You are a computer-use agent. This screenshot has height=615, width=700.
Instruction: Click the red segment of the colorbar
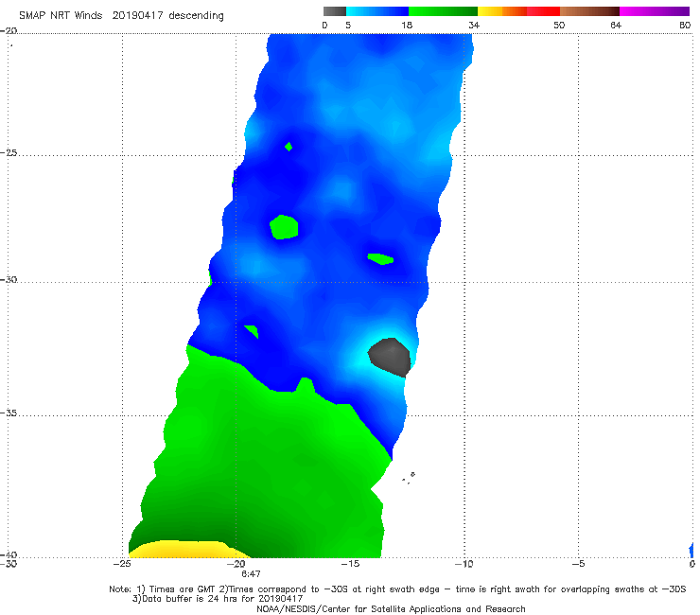coord(543,11)
